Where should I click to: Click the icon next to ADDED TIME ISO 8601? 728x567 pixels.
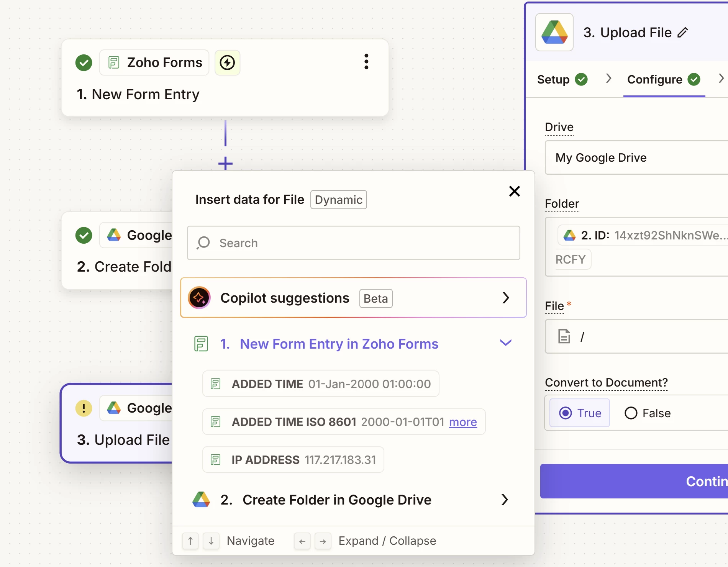(x=216, y=421)
